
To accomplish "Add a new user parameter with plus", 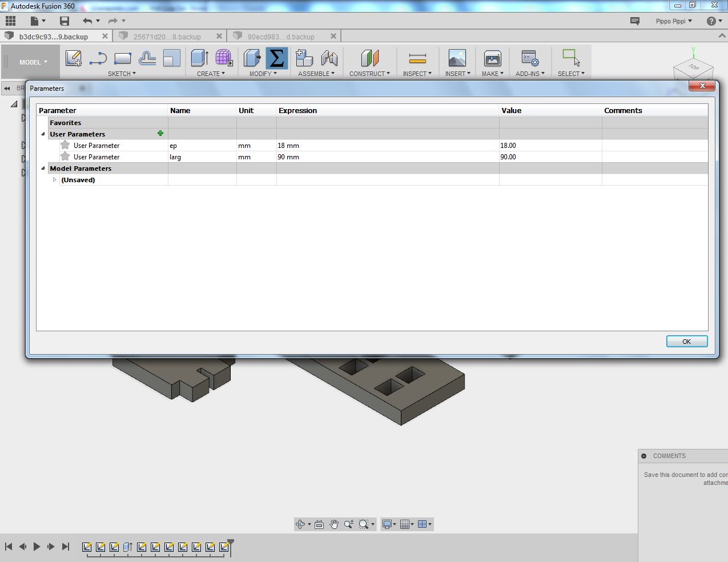I will pos(160,133).
